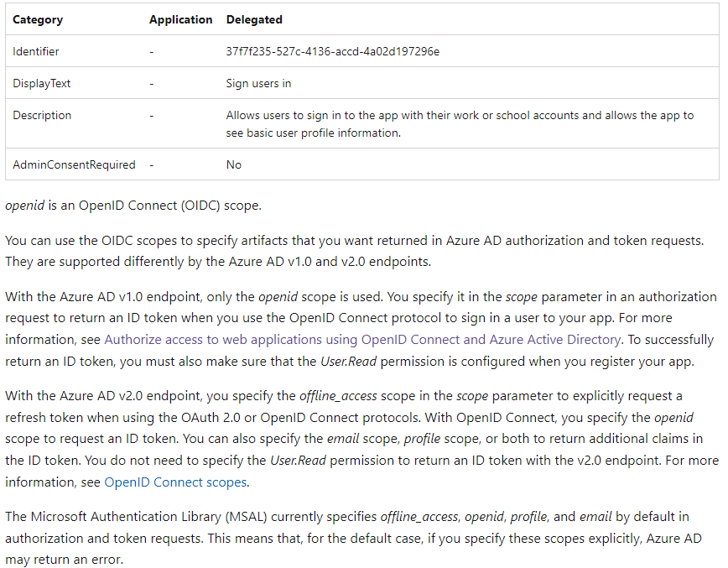Select the 'Sign users in' cell

tap(258, 83)
